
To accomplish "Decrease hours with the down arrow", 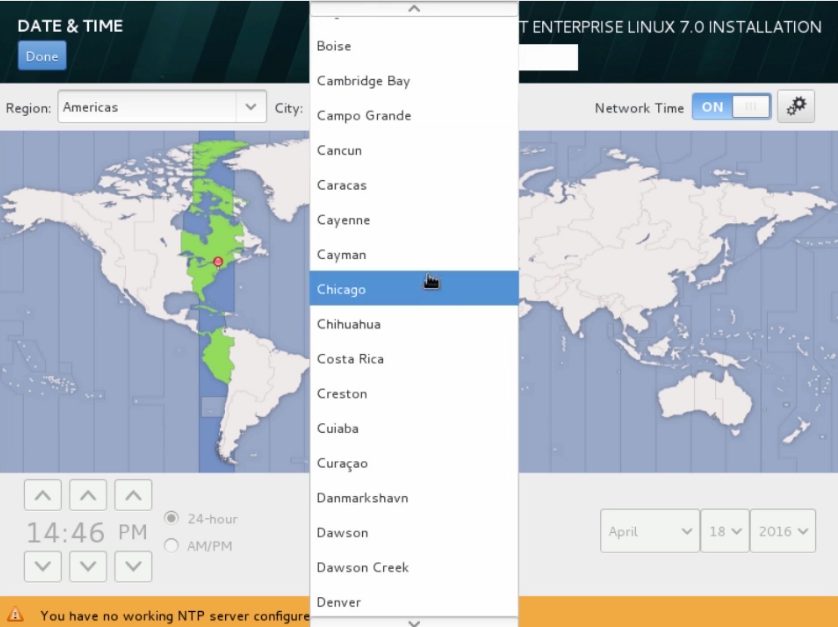I will [x=43, y=567].
